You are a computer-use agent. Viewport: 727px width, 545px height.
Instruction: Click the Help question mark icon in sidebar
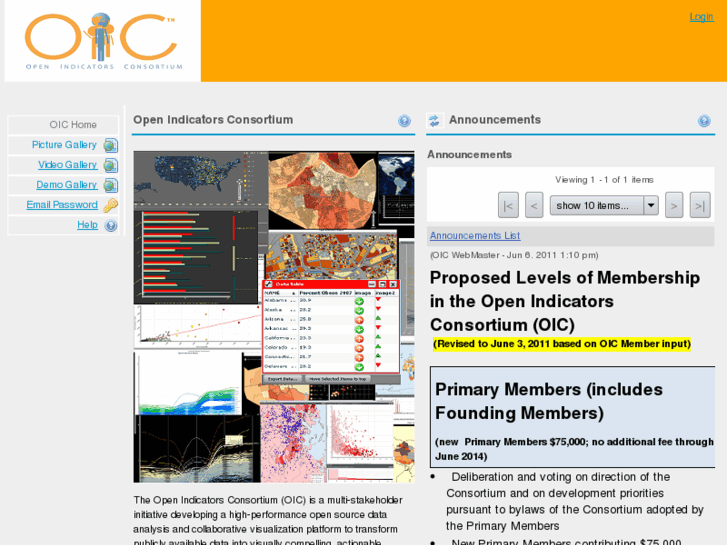coord(111,226)
